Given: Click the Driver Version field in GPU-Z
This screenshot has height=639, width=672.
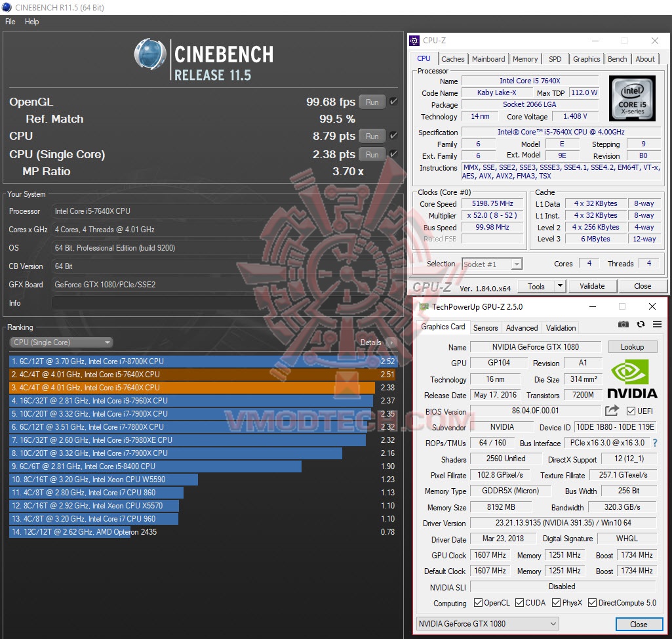Looking at the screenshot, I should 563,523.
